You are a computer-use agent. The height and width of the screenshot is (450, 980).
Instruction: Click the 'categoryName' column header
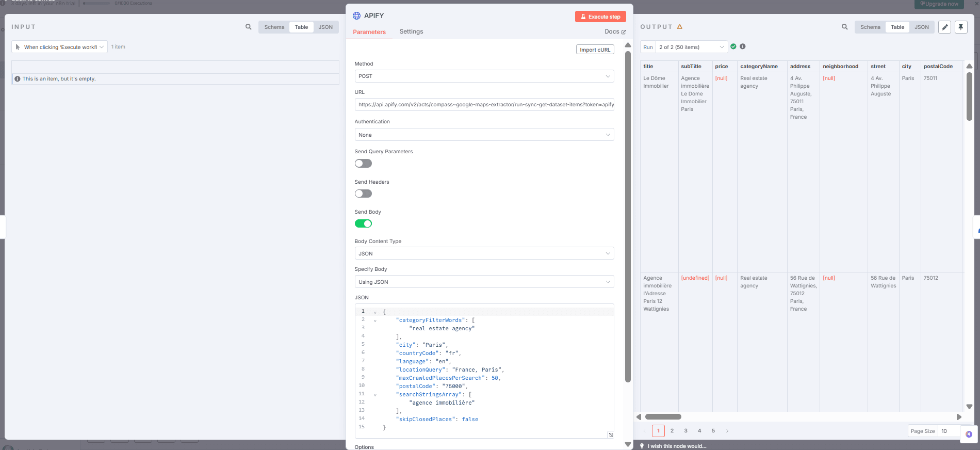tap(762, 66)
